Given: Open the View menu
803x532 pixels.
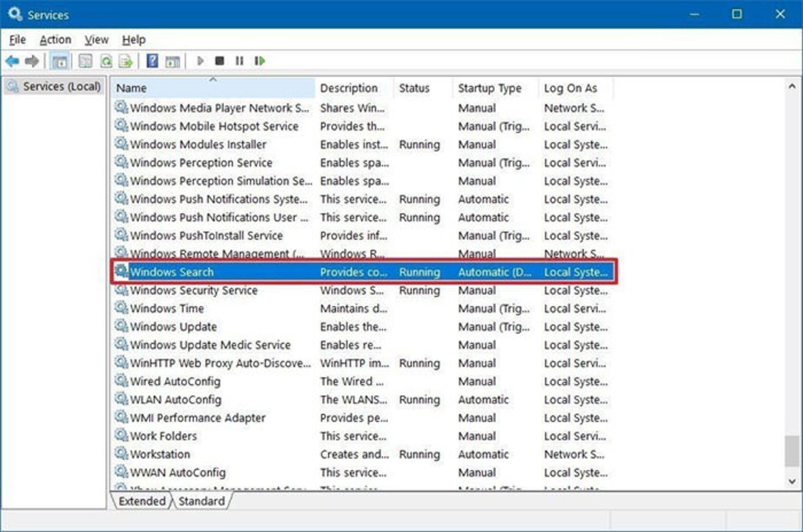Looking at the screenshot, I should pos(97,40).
